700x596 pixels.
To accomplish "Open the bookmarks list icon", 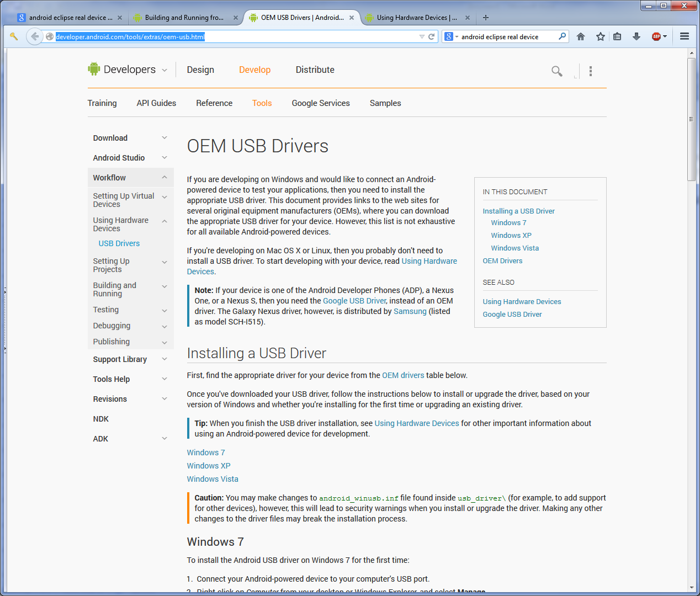I will tap(617, 36).
